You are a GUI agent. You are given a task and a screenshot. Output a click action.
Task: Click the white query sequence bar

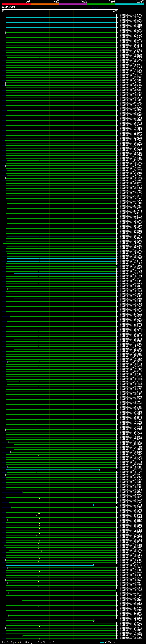pos(60,9)
